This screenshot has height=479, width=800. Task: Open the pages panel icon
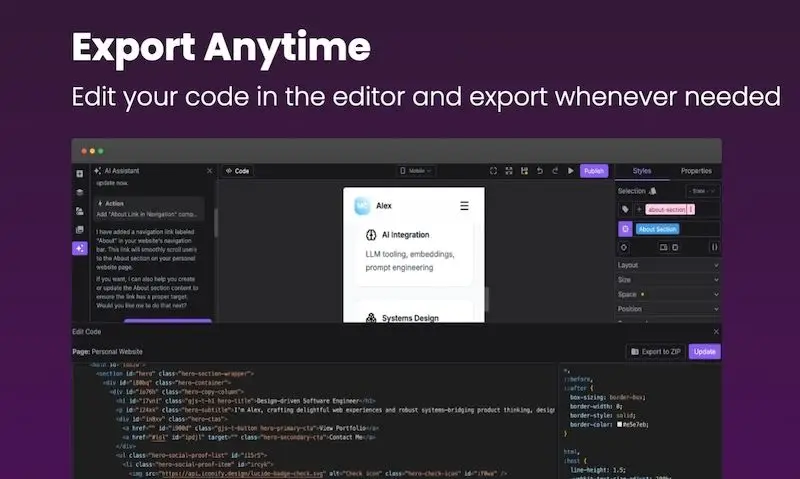click(x=80, y=230)
